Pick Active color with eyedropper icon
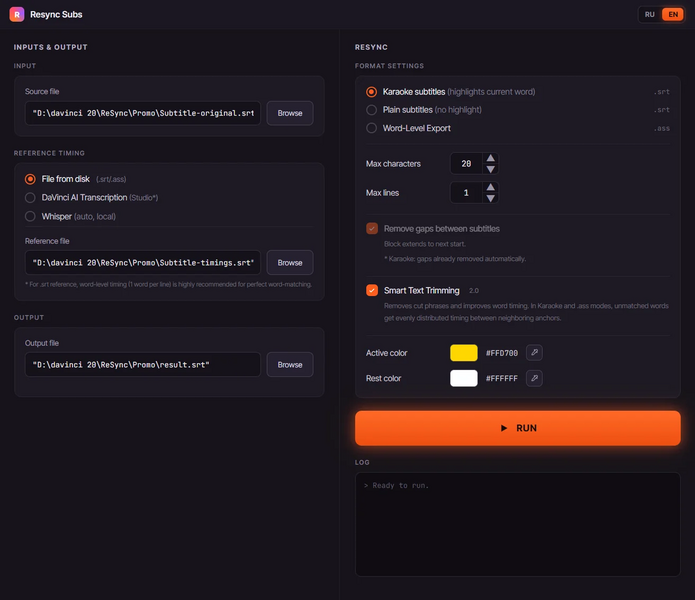This screenshot has height=600, width=695. pyautogui.click(x=534, y=352)
